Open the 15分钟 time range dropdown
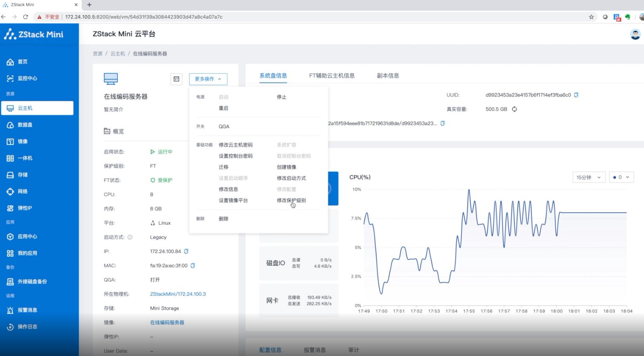The width and height of the screenshot is (644, 356). pos(589,177)
